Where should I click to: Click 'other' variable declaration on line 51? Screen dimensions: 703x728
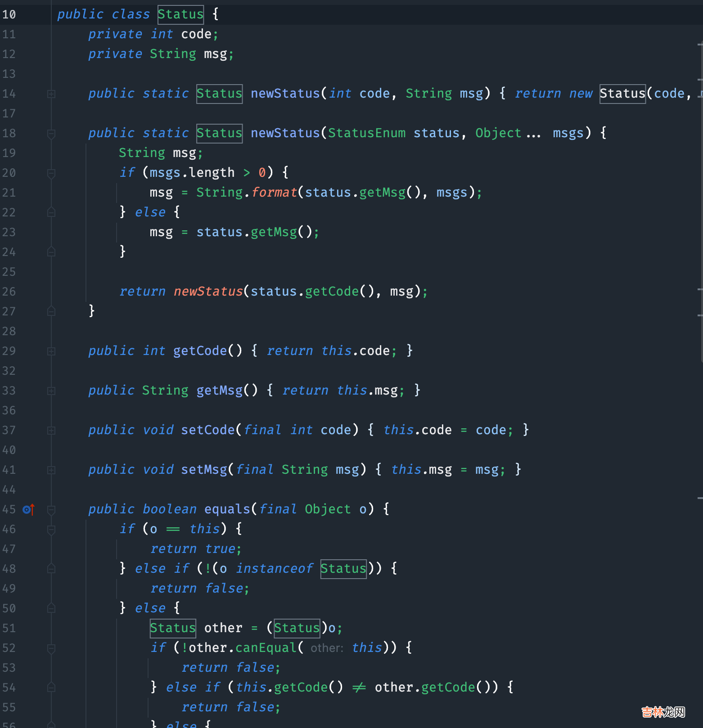coord(223,628)
